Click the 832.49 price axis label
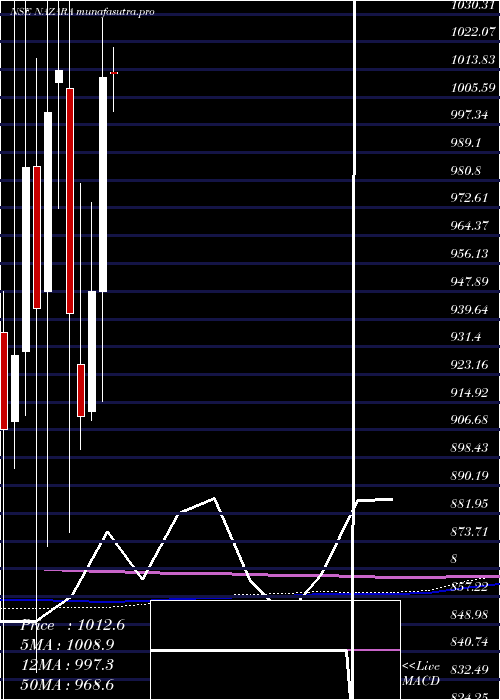The width and height of the screenshot is (500, 700). point(469,670)
